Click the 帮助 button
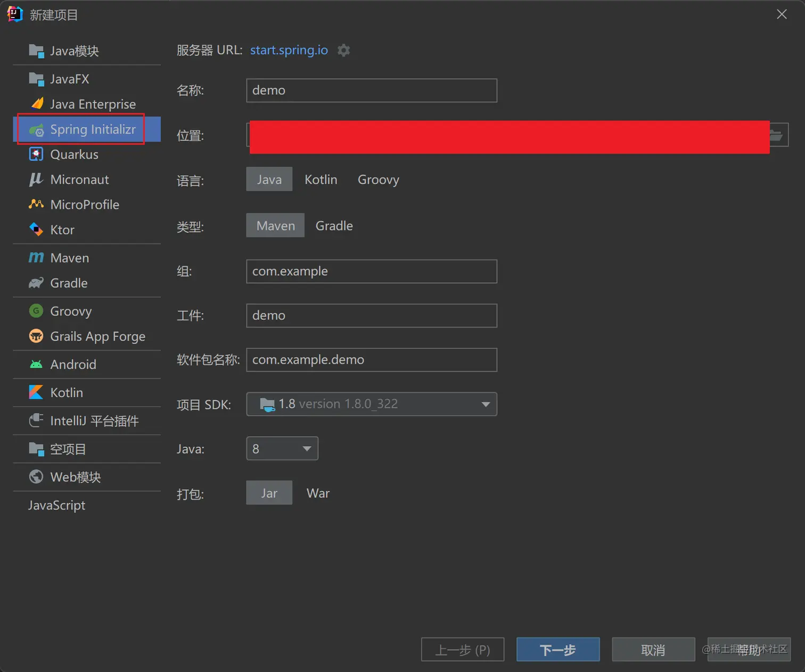Image resolution: width=805 pixels, height=672 pixels. tap(749, 650)
